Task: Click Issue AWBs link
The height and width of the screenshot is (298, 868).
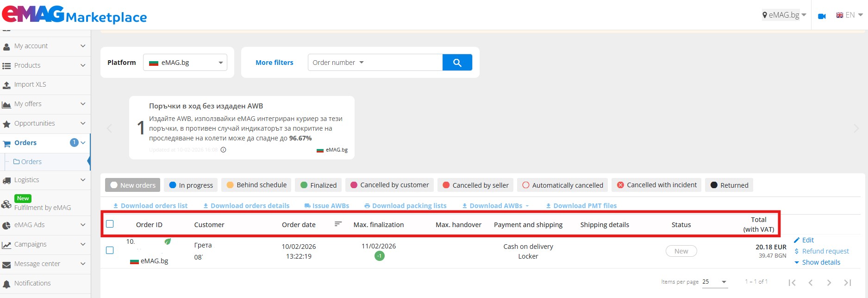Action: point(327,206)
